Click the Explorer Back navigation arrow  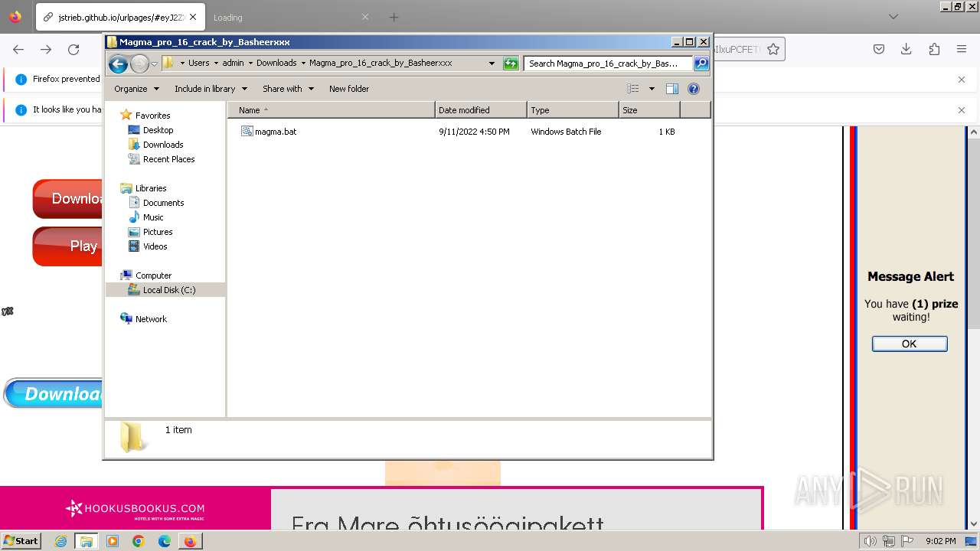(118, 64)
